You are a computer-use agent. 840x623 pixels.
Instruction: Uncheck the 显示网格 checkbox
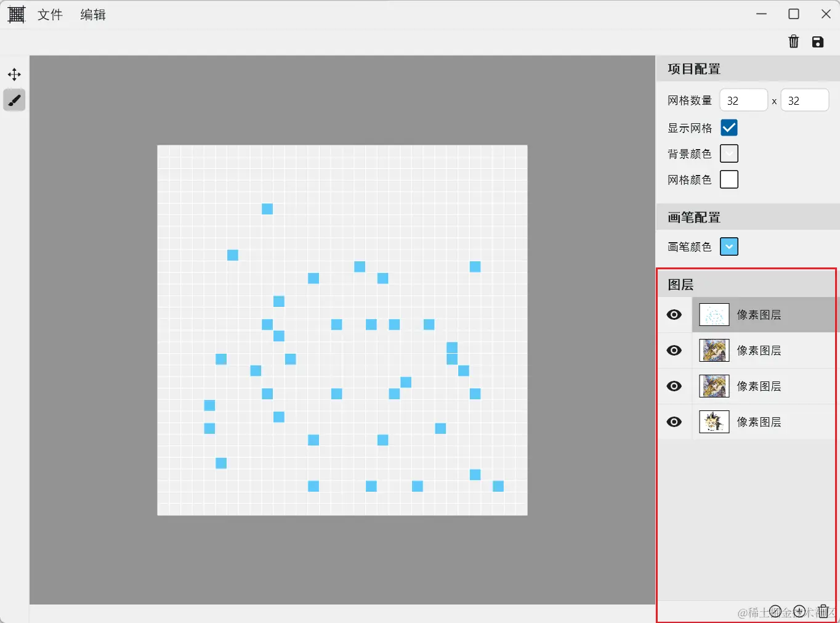click(x=729, y=128)
